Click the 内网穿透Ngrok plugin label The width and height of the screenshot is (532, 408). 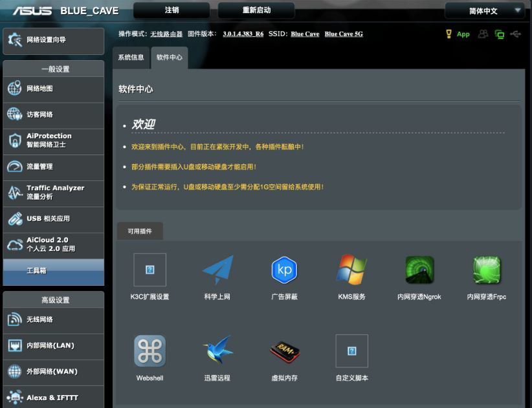pos(419,297)
